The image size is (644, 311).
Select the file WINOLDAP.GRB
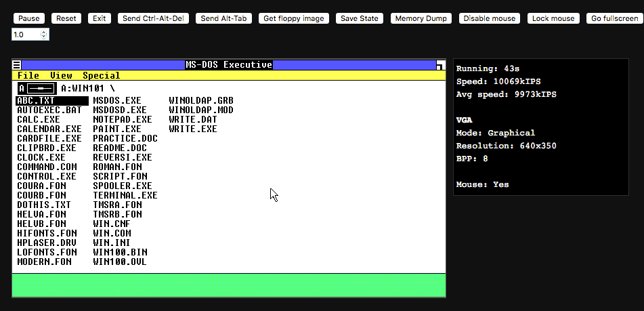click(201, 101)
